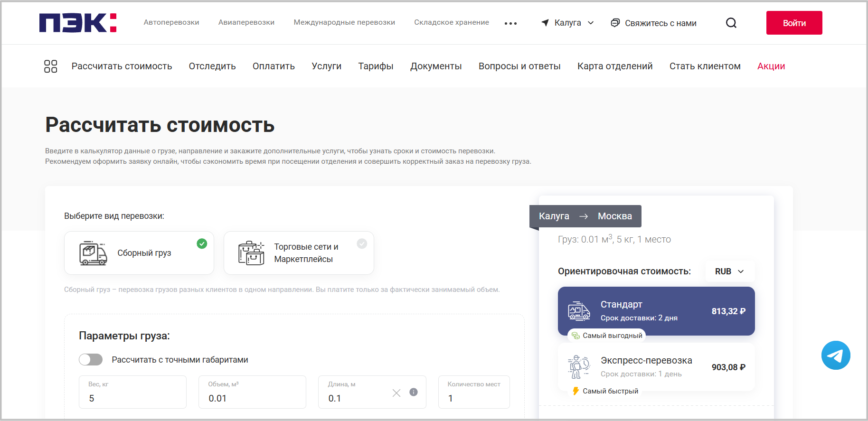Click the courier icon in Экспресс-перевозка tariff
This screenshot has width=868, height=421.
(579, 367)
